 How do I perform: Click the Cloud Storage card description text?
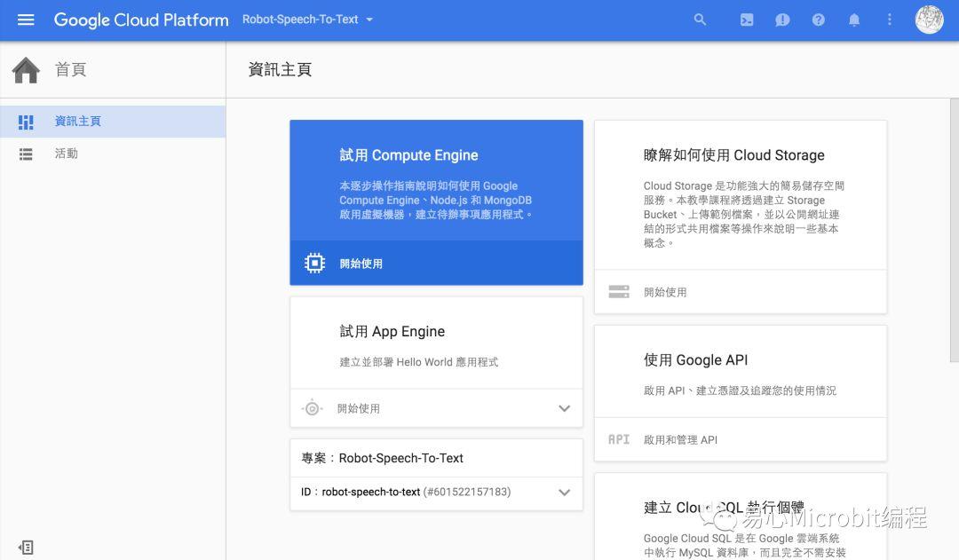click(744, 214)
